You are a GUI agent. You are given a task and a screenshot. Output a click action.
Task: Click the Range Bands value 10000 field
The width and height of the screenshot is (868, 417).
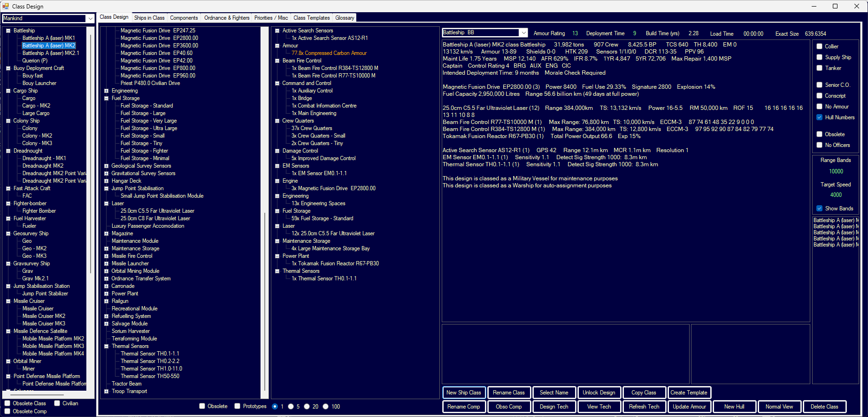(x=836, y=171)
